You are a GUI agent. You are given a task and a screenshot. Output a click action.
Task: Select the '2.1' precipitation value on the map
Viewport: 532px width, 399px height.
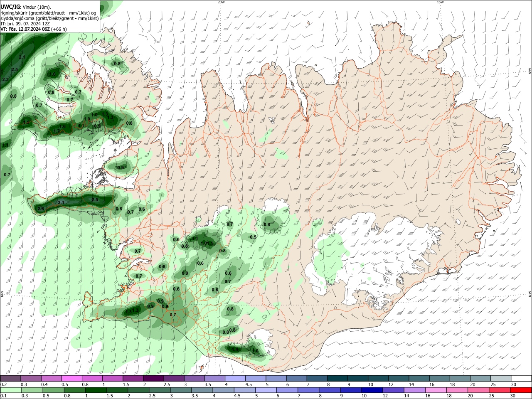coord(22,57)
